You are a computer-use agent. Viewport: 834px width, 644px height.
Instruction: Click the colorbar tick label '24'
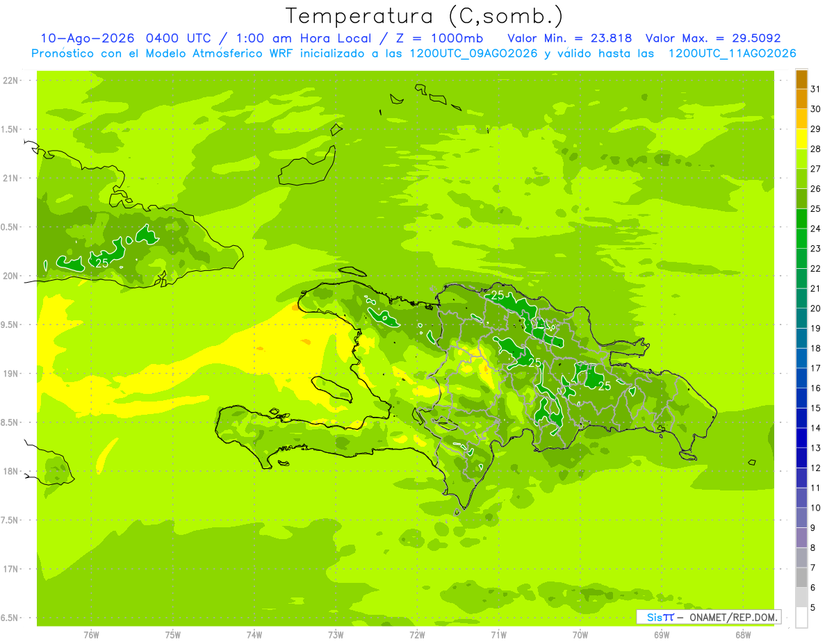(x=815, y=229)
